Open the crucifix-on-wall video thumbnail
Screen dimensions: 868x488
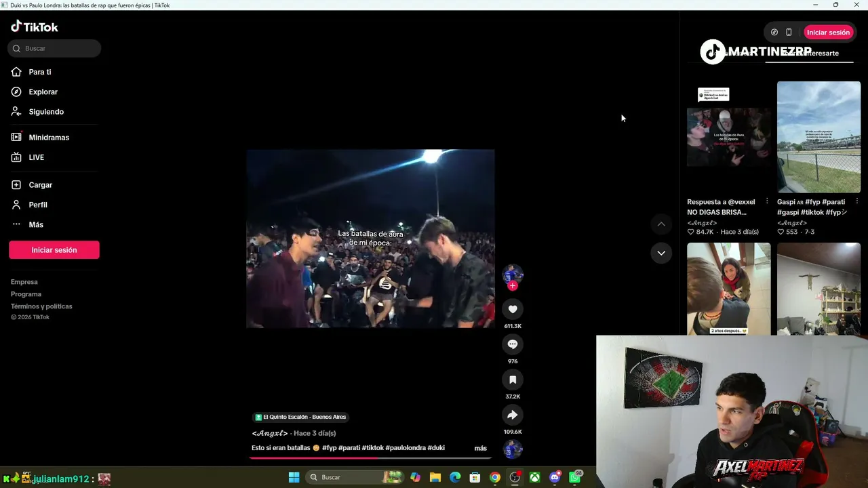[x=818, y=289]
